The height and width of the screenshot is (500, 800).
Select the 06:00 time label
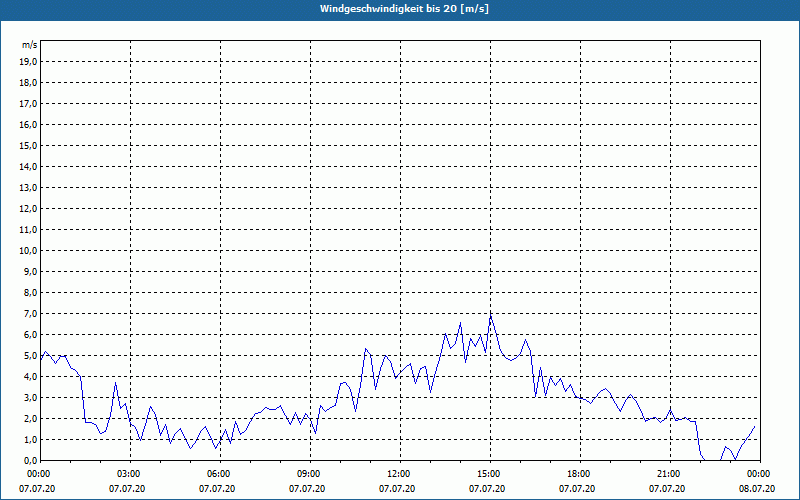pyautogui.click(x=220, y=474)
